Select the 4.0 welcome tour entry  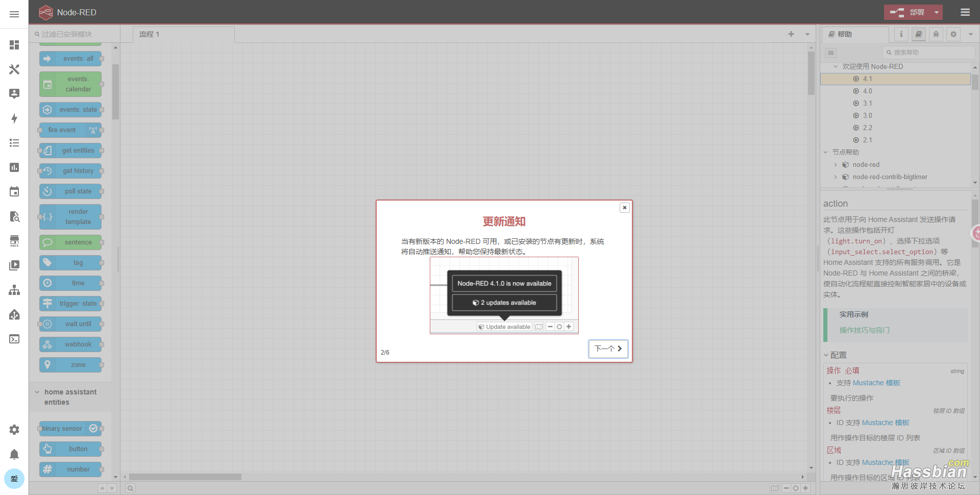coord(895,91)
